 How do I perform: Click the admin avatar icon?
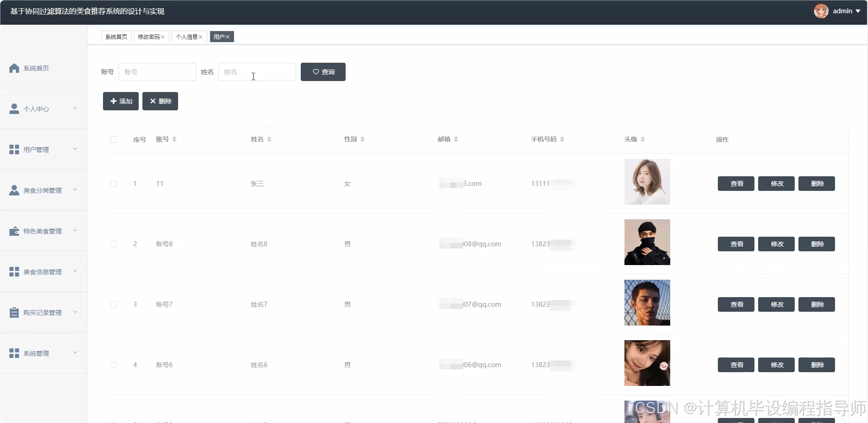821,11
